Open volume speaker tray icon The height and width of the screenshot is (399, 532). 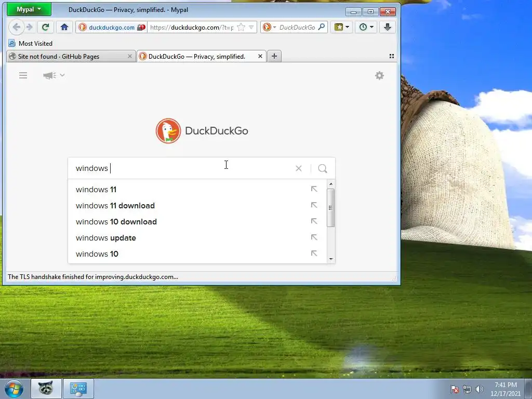pyautogui.click(x=479, y=389)
